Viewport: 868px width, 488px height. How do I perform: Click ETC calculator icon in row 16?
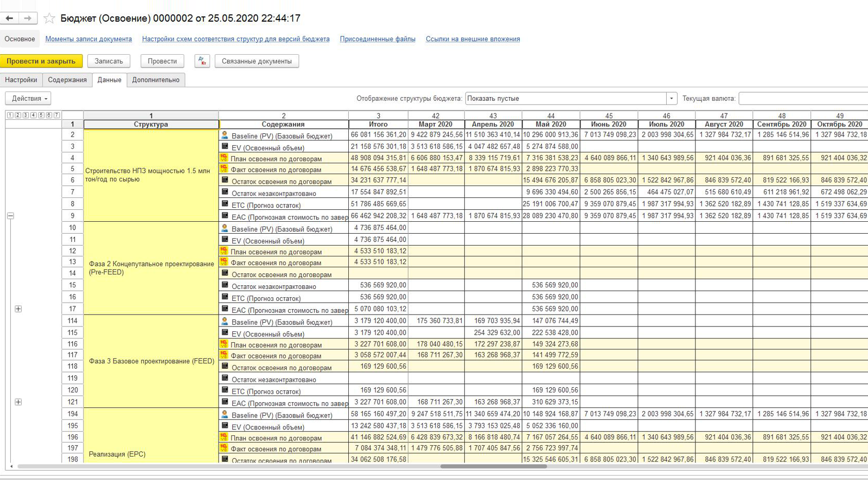(225, 297)
